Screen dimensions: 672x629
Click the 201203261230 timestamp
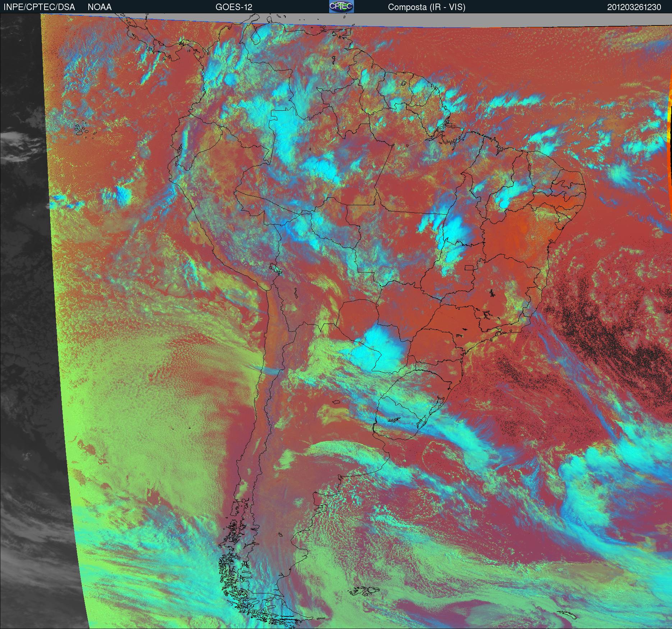(x=634, y=7)
